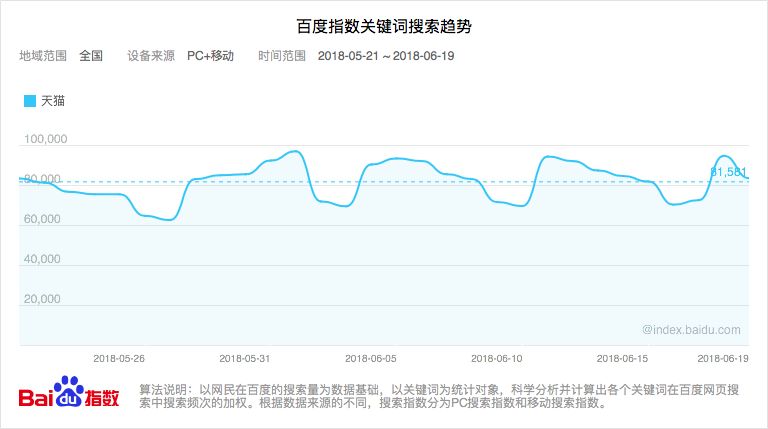The width and height of the screenshot is (768, 429).
Task: Click the 81,581 average value label
Action: point(728,172)
